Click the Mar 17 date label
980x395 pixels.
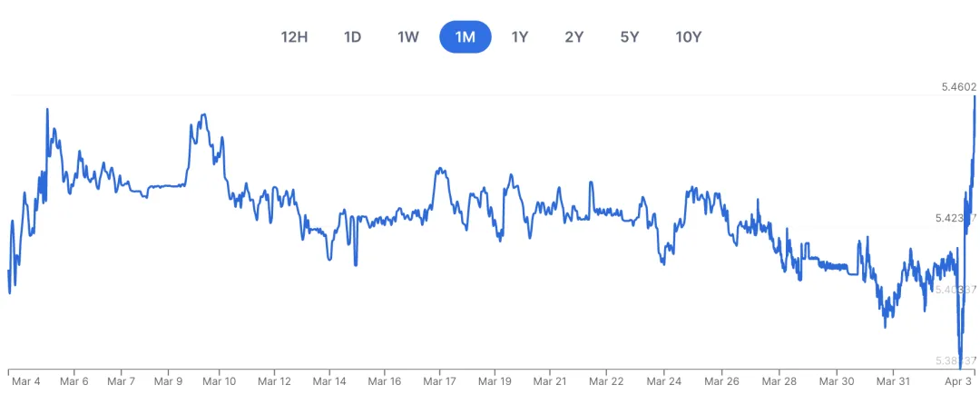tap(440, 381)
